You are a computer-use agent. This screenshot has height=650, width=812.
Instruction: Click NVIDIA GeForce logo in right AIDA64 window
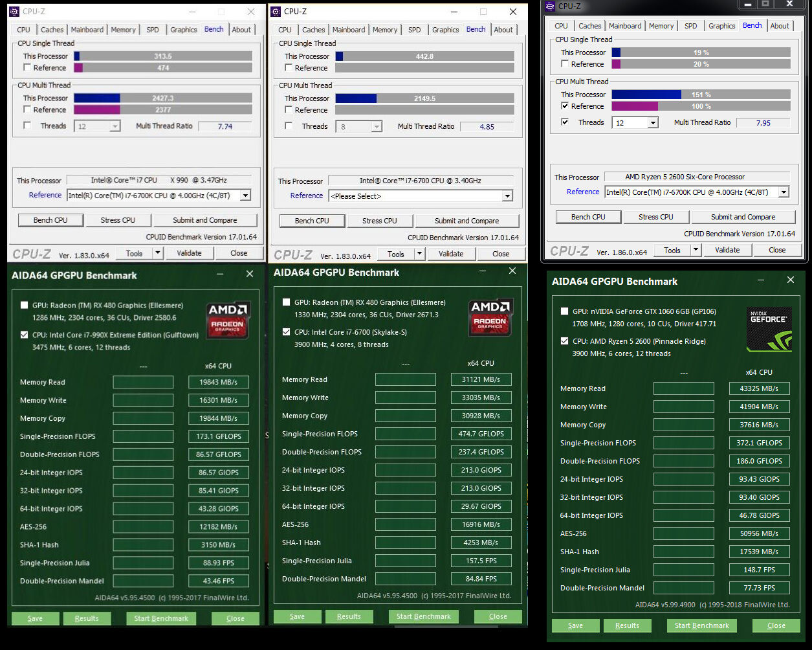click(769, 330)
